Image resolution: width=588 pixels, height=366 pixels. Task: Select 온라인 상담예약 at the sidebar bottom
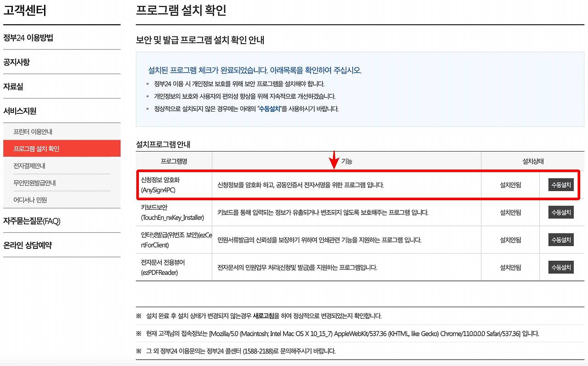(28, 245)
